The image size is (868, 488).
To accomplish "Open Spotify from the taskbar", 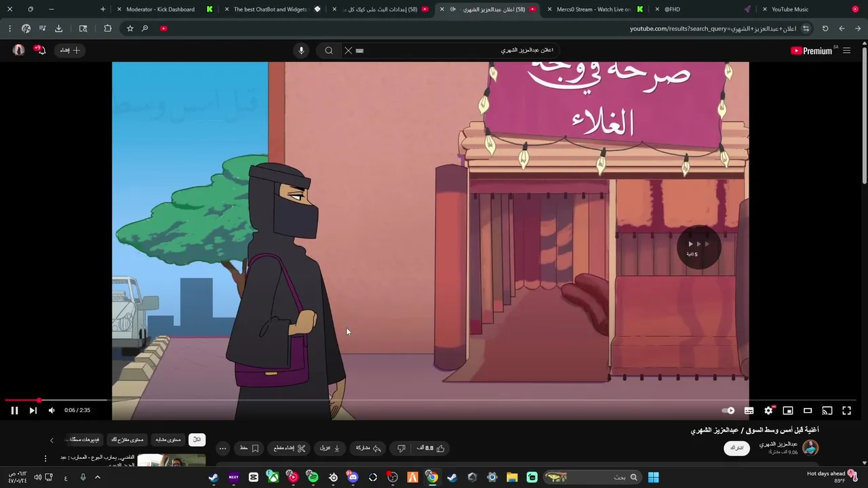I will (313, 477).
